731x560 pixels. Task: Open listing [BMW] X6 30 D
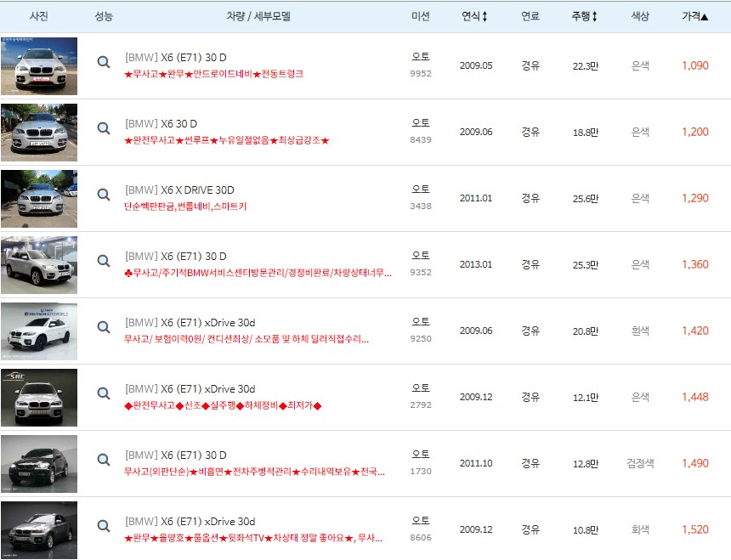(161, 124)
